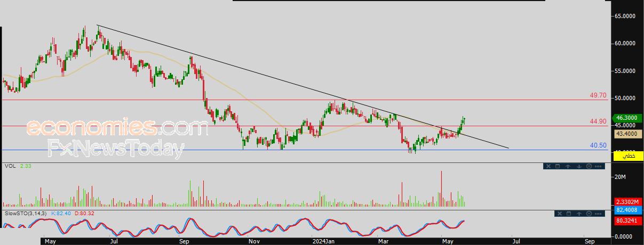Move the VOL pane up

coord(568,166)
